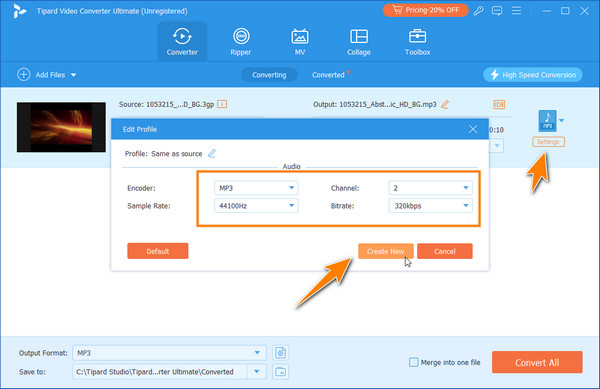Click the Convert All button
Viewport: 600px width, 389px height.
[537, 362]
